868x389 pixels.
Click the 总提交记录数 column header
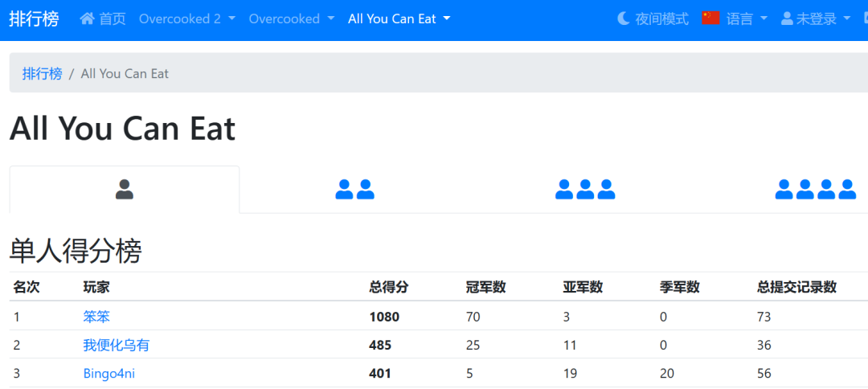pos(796,287)
